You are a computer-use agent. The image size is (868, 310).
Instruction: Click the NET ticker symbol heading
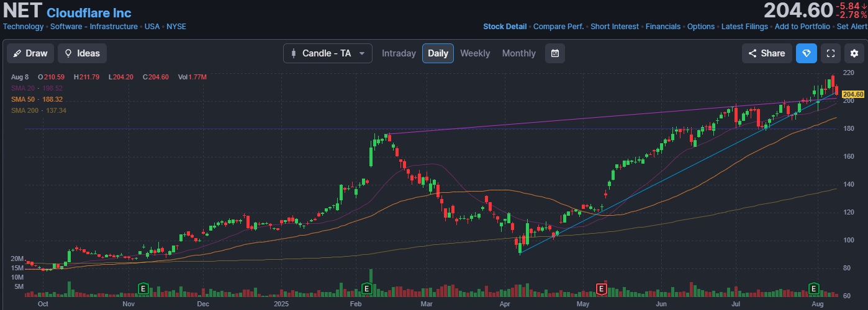(x=22, y=11)
